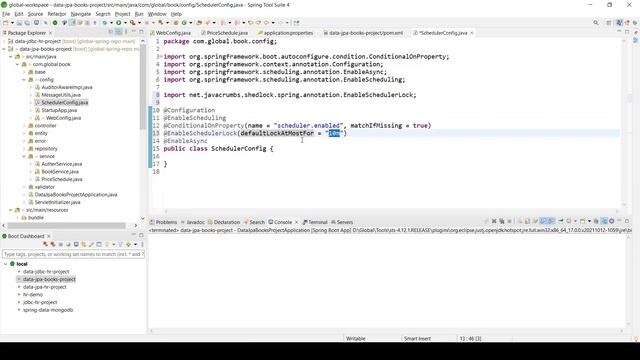The image size is (640, 360).
Task: Click the New file toolbar icon
Action: click(x=6, y=23)
